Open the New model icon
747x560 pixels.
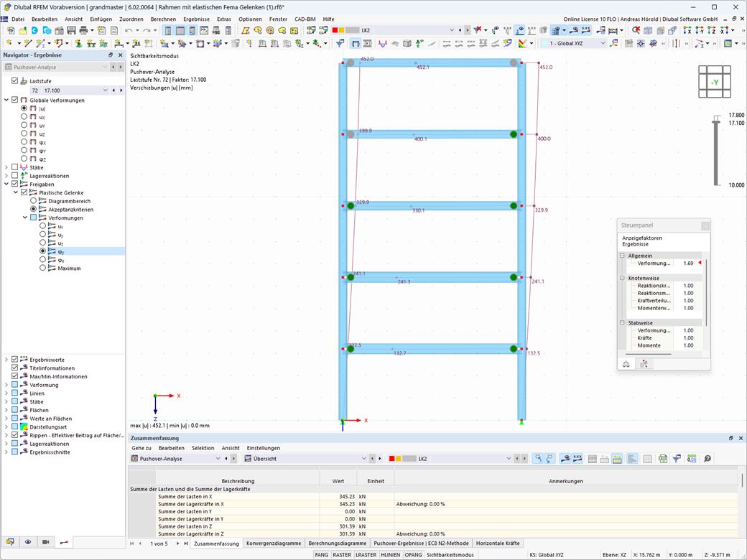tap(11, 30)
